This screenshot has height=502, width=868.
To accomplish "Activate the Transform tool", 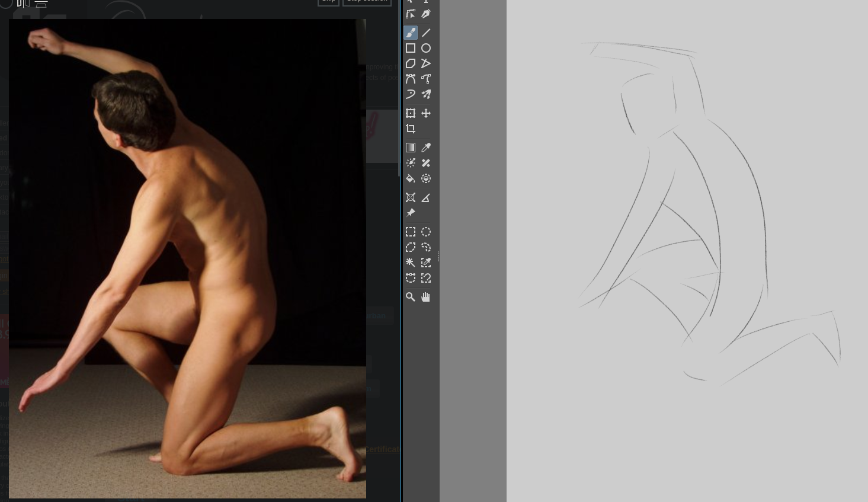I will (411, 113).
